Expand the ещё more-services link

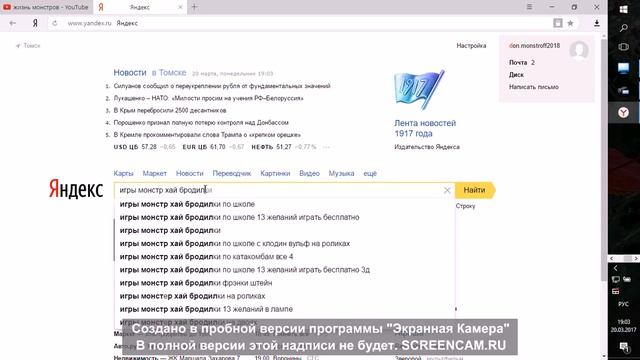(370, 173)
